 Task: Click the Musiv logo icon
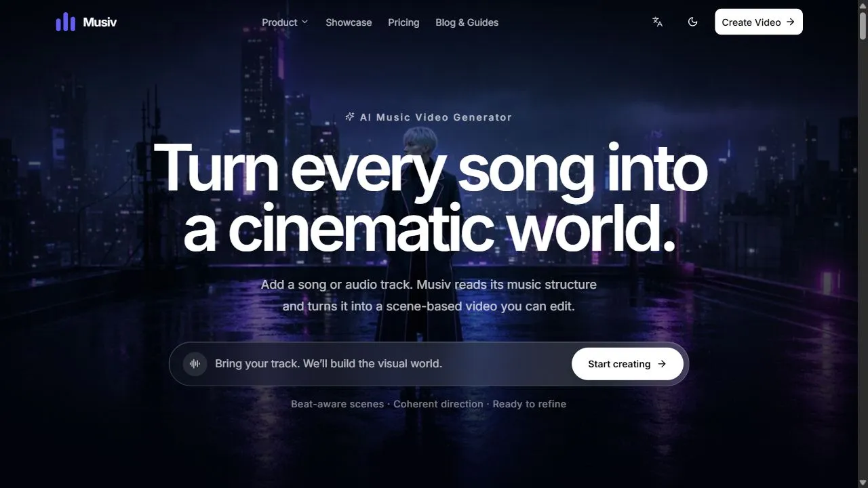(x=66, y=22)
